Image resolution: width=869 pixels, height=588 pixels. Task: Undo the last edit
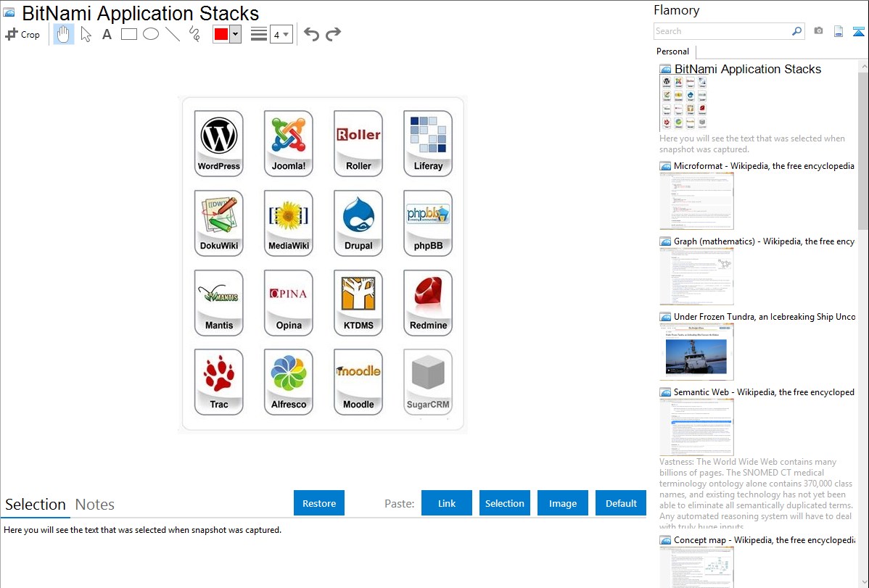pos(311,34)
